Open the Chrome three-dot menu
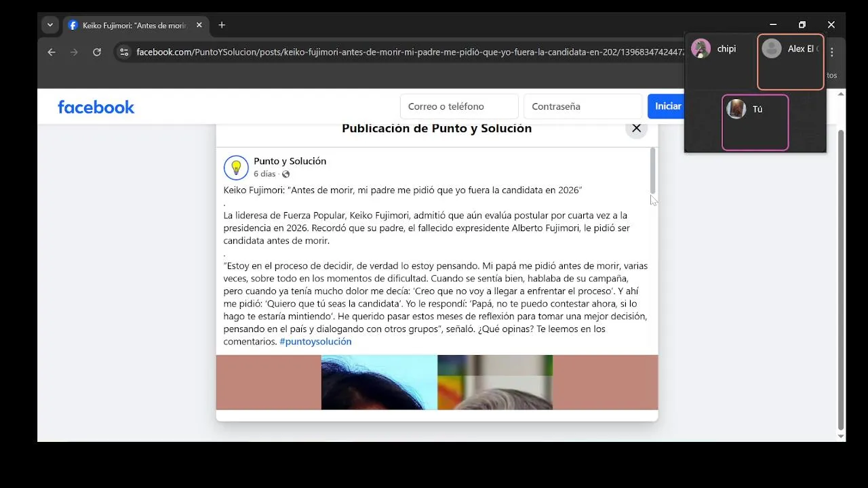This screenshot has width=868, height=488. 832,52
